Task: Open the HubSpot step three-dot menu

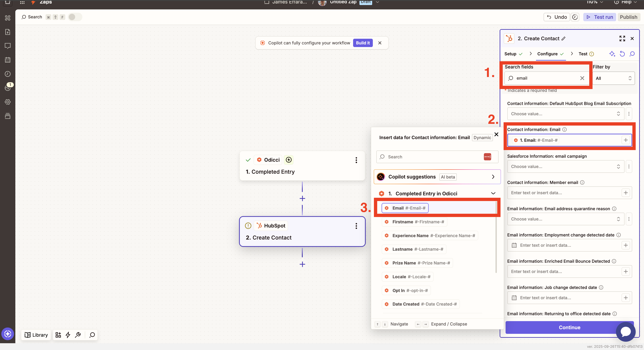Action: coord(356,226)
